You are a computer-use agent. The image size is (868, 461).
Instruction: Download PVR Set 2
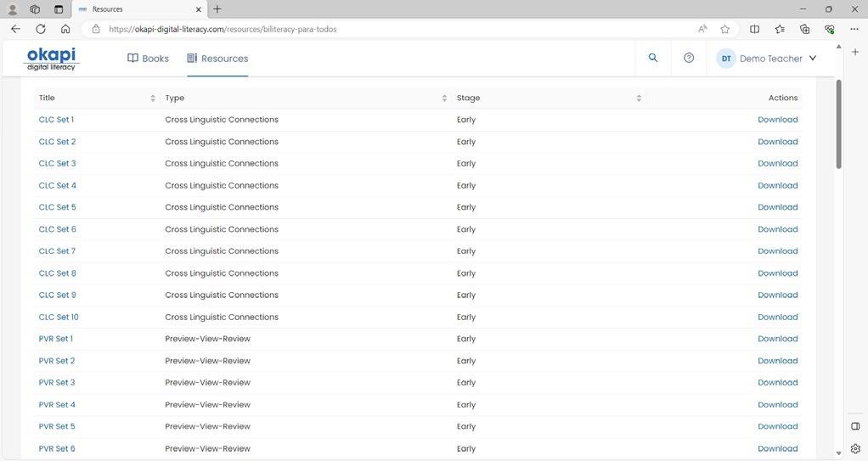778,361
